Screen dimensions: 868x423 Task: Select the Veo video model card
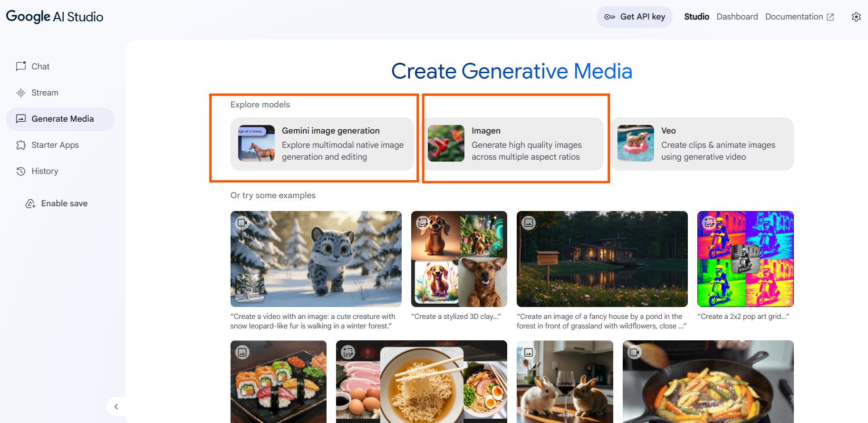(x=702, y=144)
